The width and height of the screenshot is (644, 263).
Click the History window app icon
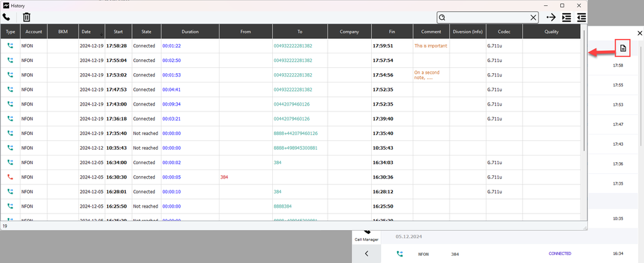6,5
